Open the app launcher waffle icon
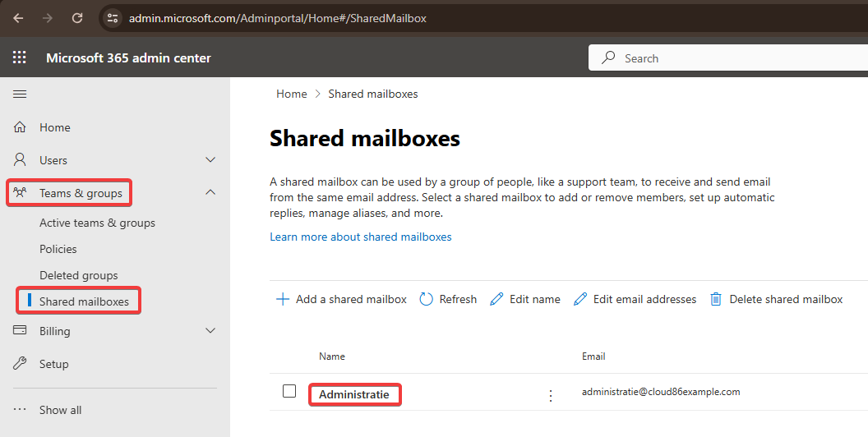The height and width of the screenshot is (437, 868). (20, 57)
